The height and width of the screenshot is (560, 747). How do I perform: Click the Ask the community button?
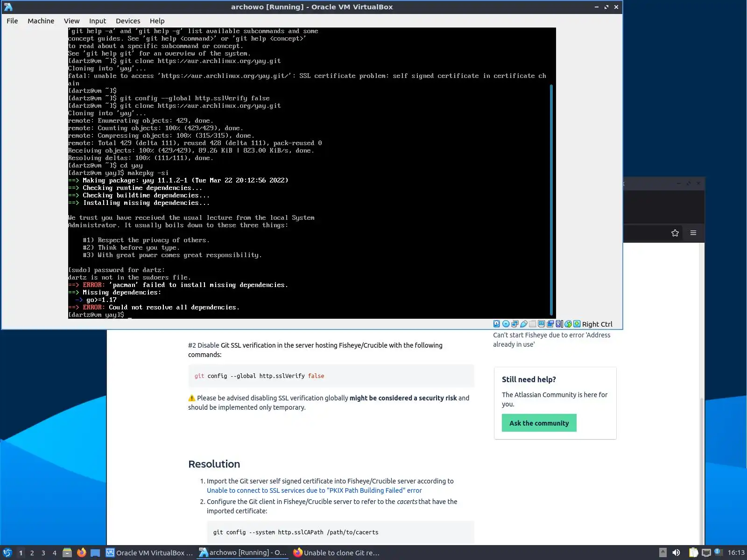tap(539, 423)
